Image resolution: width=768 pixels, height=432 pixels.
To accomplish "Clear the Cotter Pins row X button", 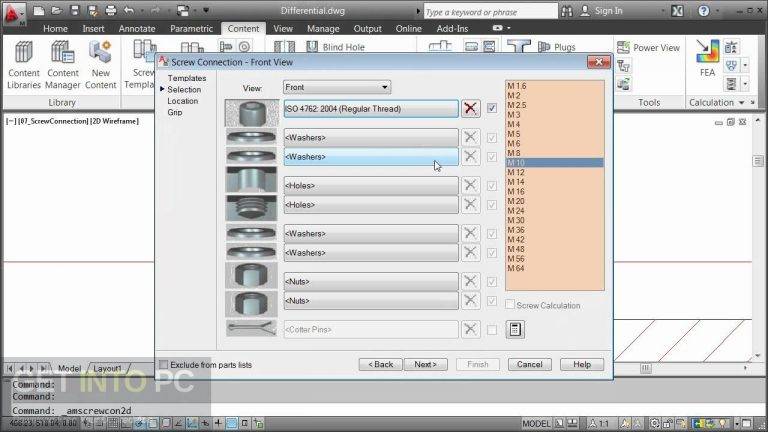I will point(470,329).
